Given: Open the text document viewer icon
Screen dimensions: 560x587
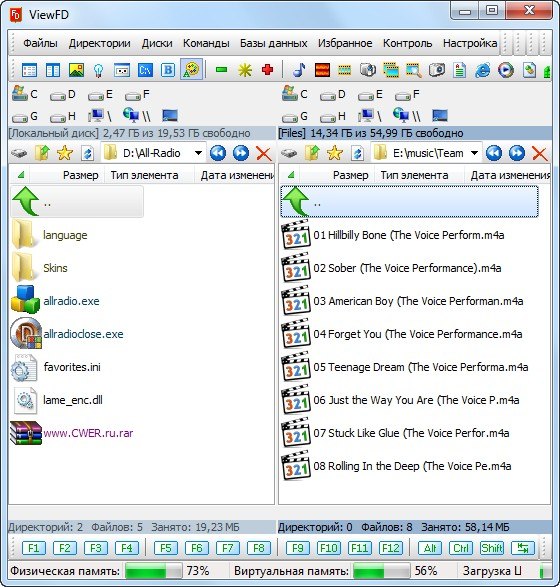Looking at the screenshot, I should tap(459, 70).
